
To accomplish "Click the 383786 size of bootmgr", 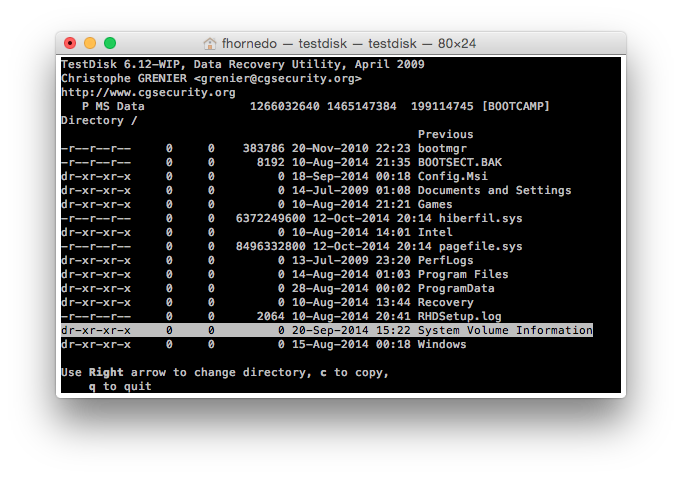I will [264, 148].
